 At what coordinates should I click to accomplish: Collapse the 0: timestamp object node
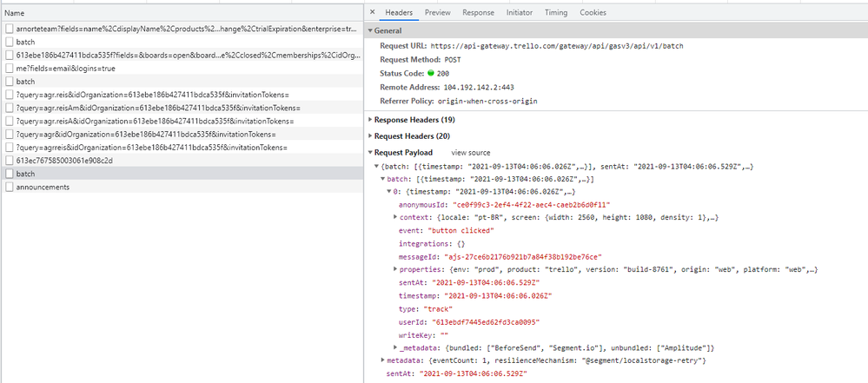tap(388, 191)
